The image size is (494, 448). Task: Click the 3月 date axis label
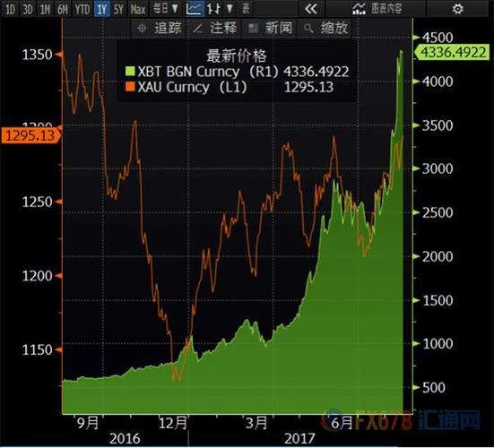click(x=256, y=423)
